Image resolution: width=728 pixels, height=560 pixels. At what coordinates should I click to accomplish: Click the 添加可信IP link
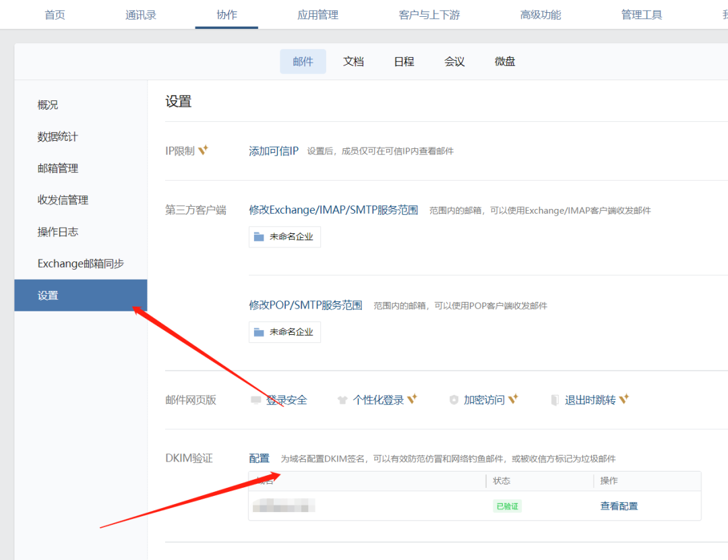coord(274,151)
